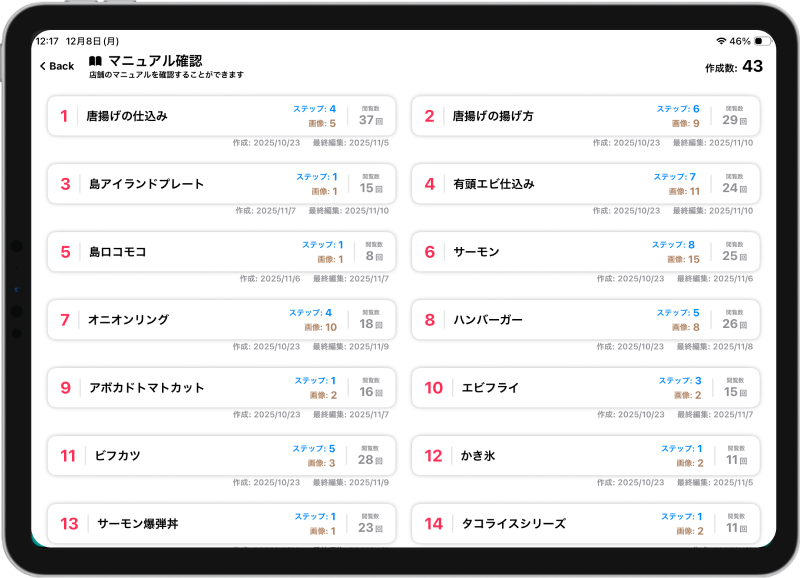Viewport: 800px width, 578px height.
Task: Open manual 8 ハンバーガー
Action: (585, 320)
